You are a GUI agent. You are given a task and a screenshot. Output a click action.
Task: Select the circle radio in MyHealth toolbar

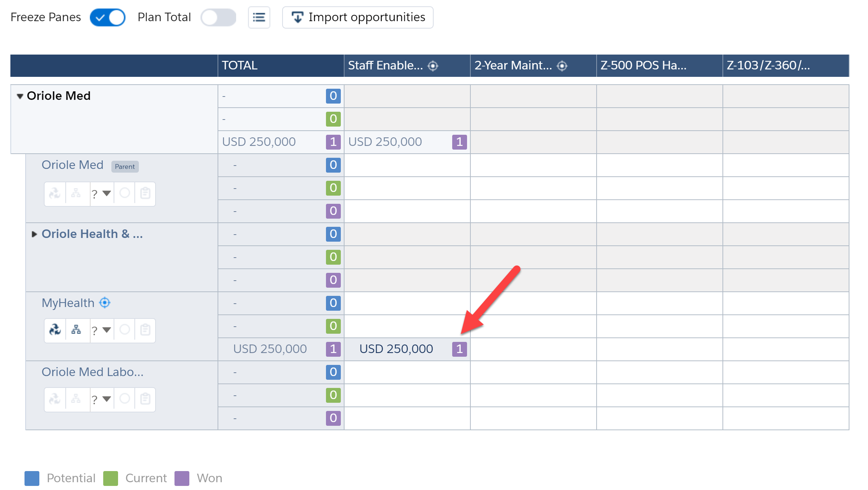125,330
